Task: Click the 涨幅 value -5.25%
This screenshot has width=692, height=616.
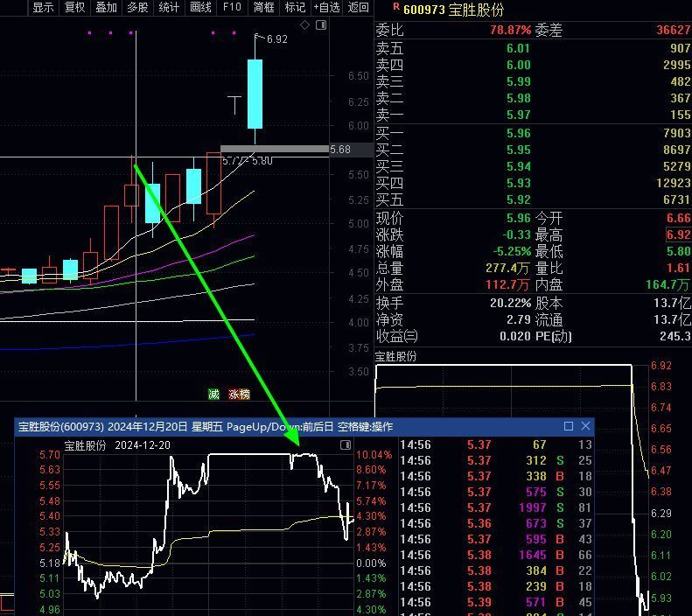Action: click(512, 251)
